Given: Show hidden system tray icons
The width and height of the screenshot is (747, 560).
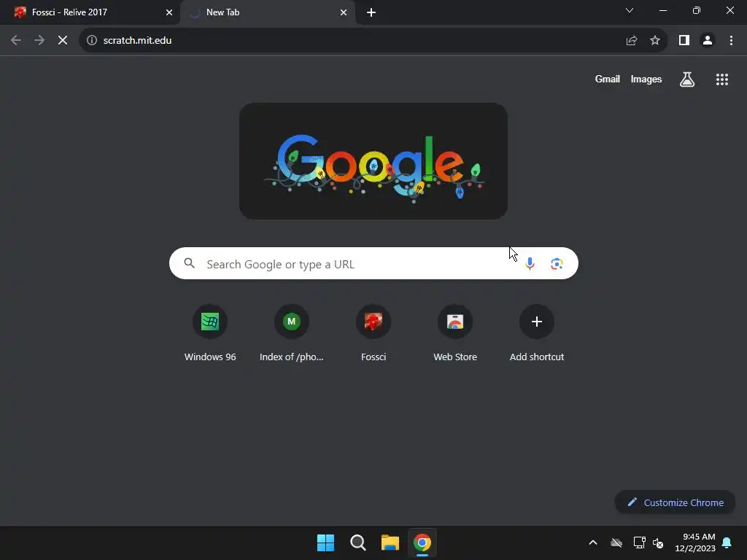Looking at the screenshot, I should coord(593,542).
